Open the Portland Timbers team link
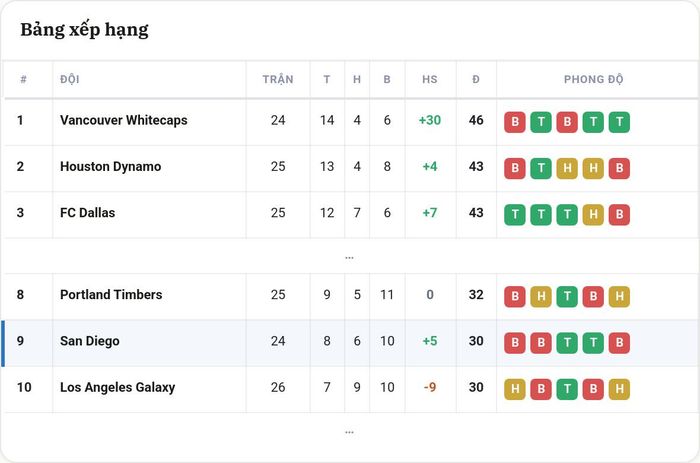 coord(111,295)
